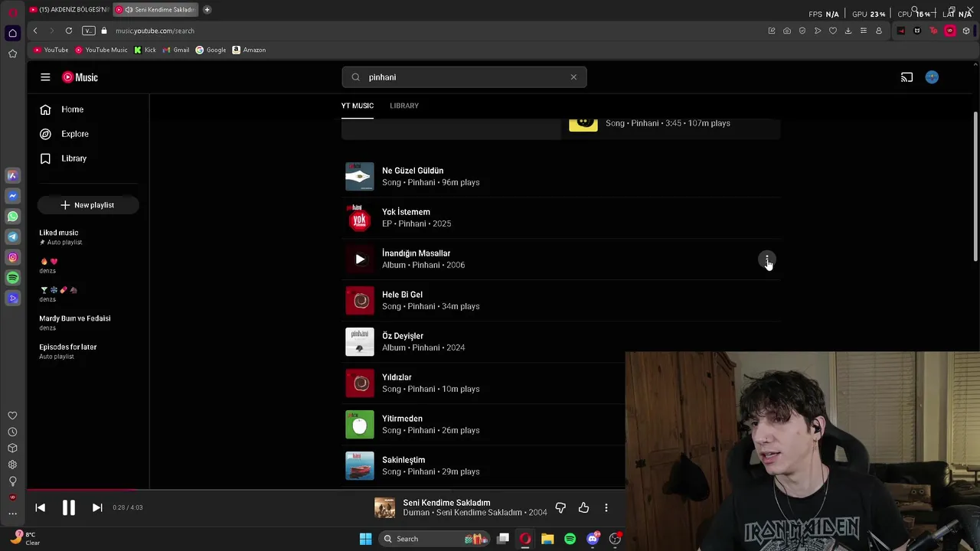This screenshot has height=551, width=980.
Task: Switch to the YT MUSIC tab
Action: (358, 106)
